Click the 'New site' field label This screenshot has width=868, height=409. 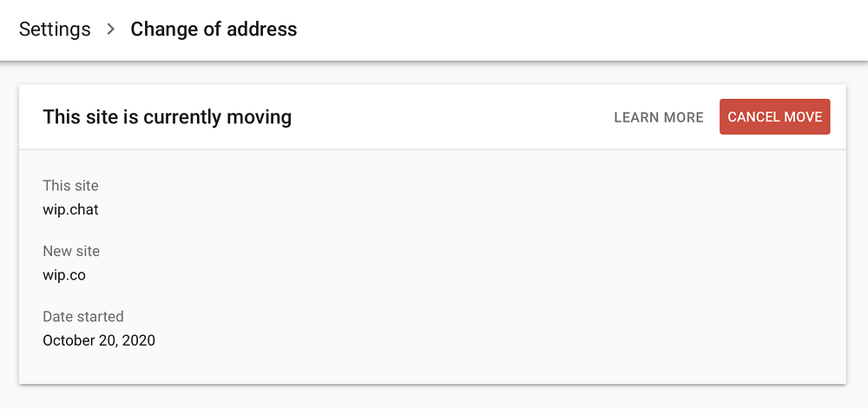71,251
